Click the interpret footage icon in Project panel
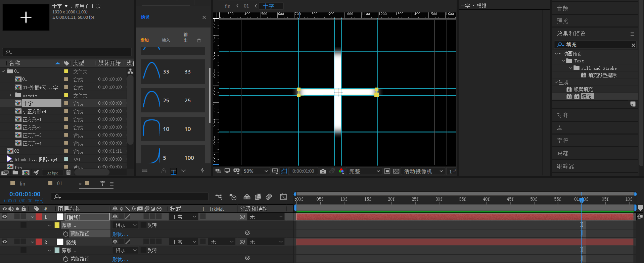Viewport: 644px width, 263px height. (x=5, y=173)
